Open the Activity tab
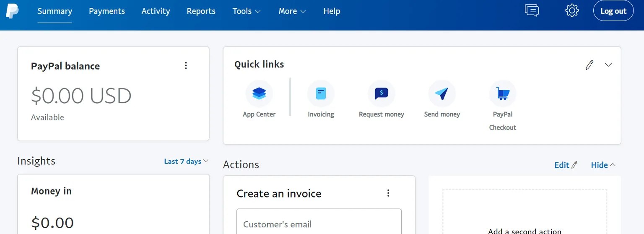The image size is (644, 234). (156, 11)
